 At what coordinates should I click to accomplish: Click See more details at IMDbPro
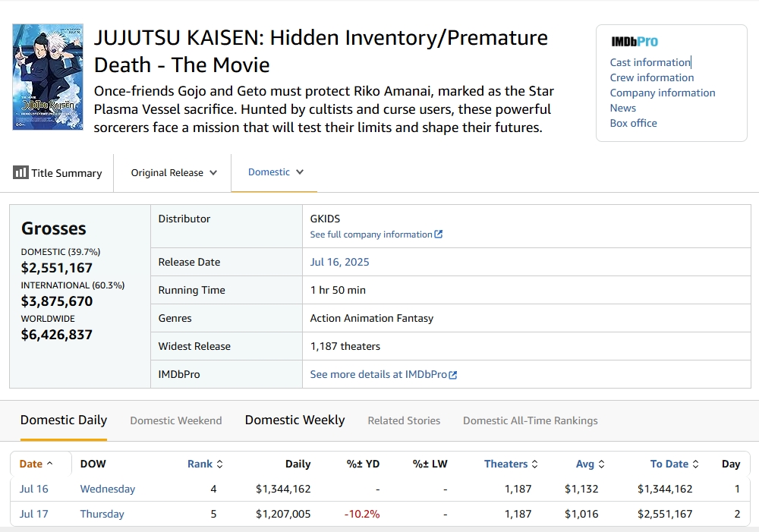[x=379, y=374]
